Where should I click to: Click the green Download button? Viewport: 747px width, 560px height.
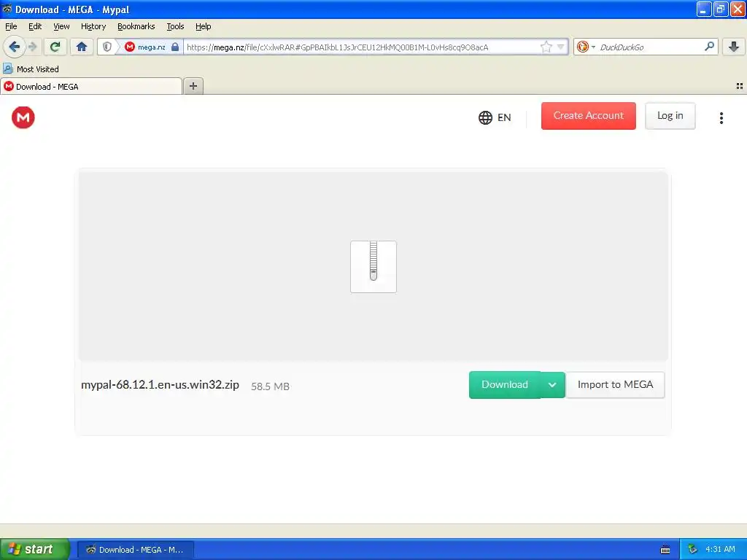tap(505, 385)
